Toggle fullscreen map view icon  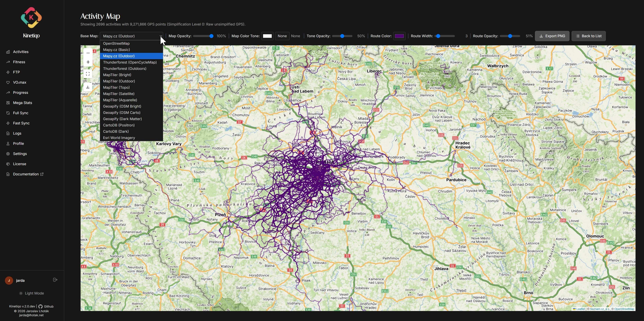[x=88, y=74]
